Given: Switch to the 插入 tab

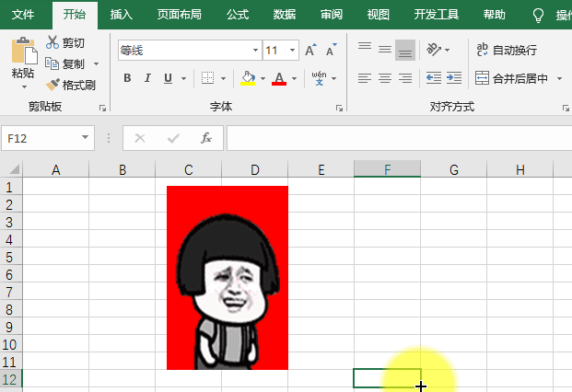Looking at the screenshot, I should [121, 15].
